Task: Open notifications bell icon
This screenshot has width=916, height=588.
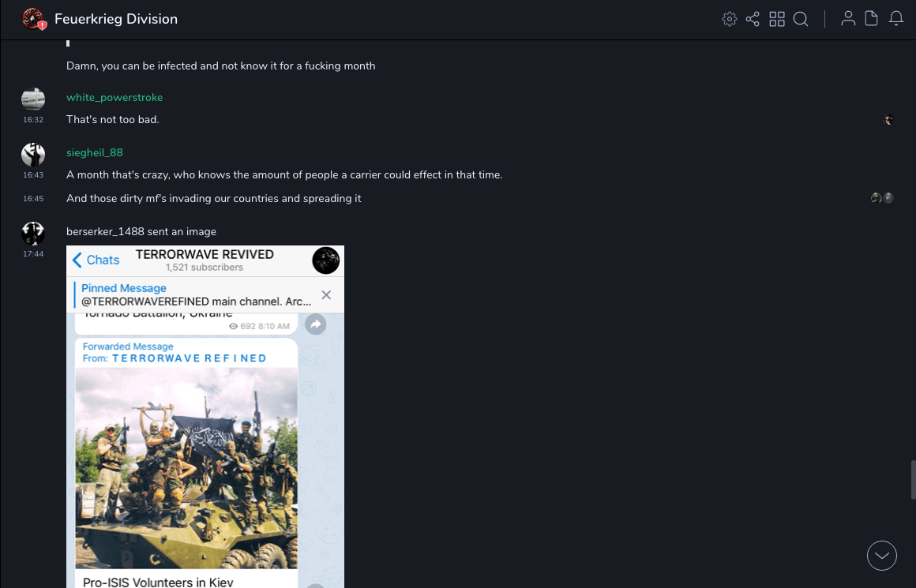Action: click(896, 19)
